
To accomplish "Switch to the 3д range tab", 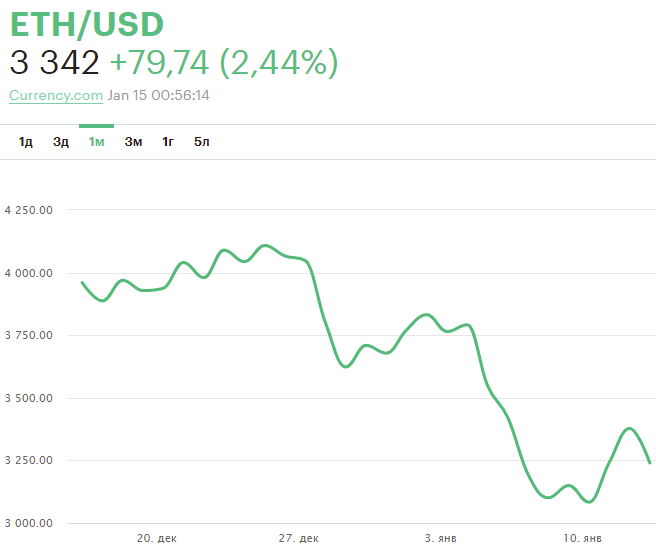I will click(x=61, y=142).
